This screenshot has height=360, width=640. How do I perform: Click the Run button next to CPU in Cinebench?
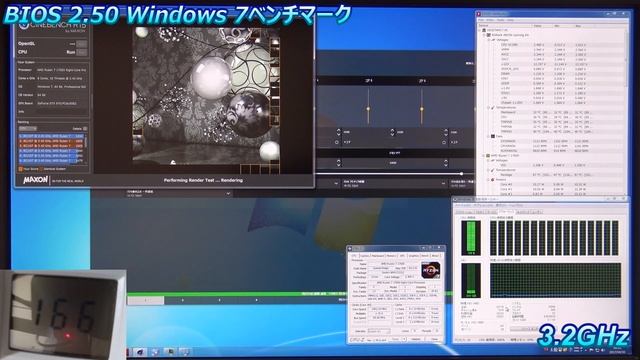coord(82,52)
